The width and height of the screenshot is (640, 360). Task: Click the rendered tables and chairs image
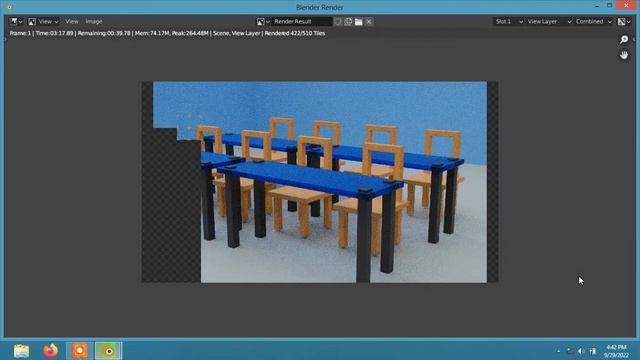320,182
